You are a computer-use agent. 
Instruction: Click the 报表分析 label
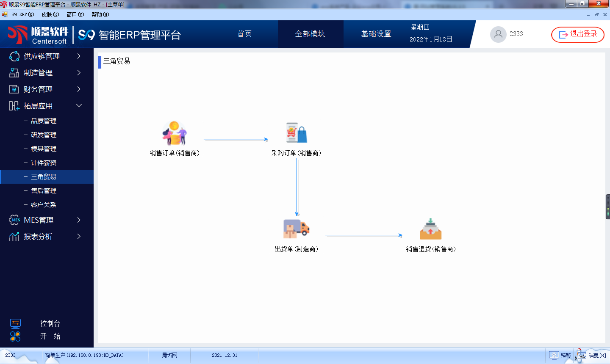(x=38, y=237)
